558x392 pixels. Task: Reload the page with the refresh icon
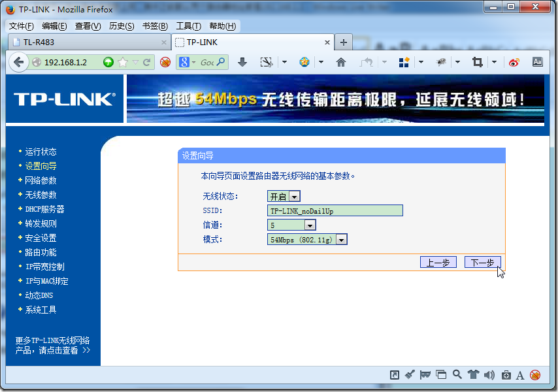point(146,62)
